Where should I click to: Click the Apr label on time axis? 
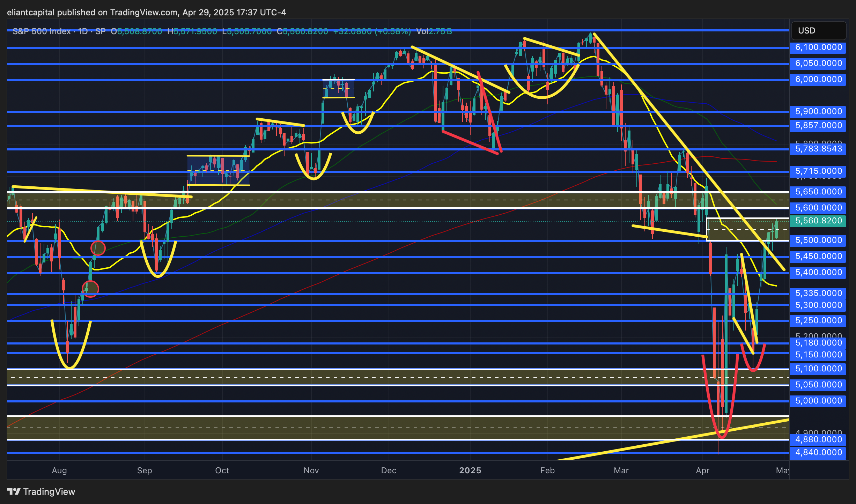coord(702,470)
